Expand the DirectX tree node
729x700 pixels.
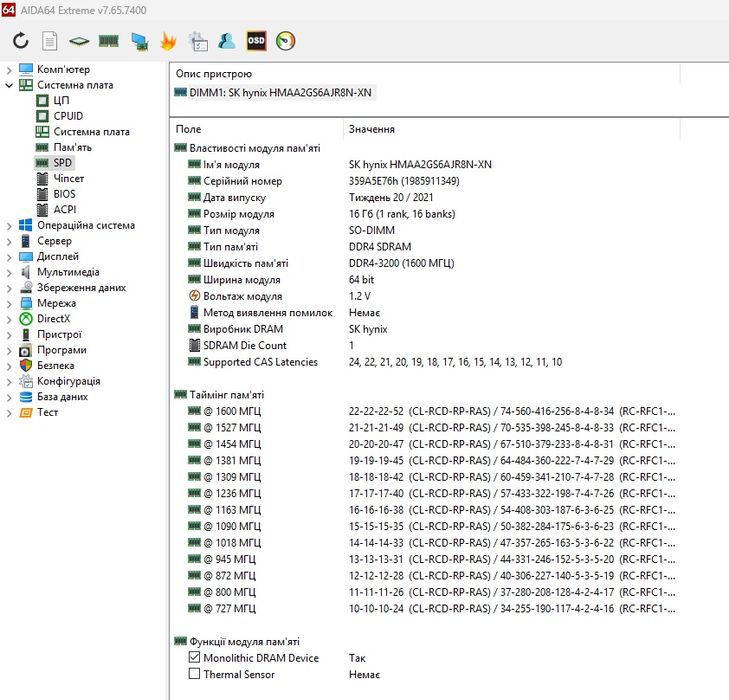pos(9,319)
